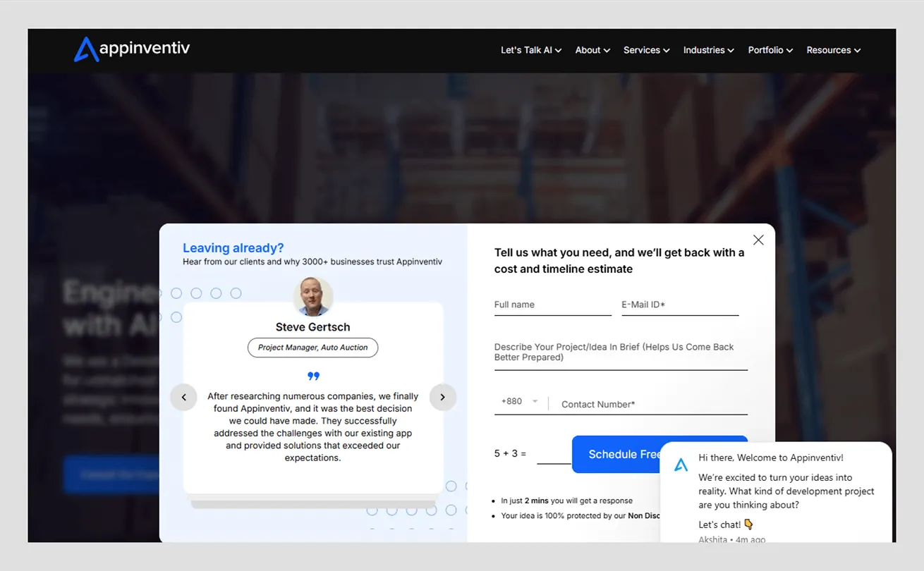Image resolution: width=924 pixels, height=571 pixels.
Task: Expand the Portfolio menu
Action: click(x=770, y=50)
